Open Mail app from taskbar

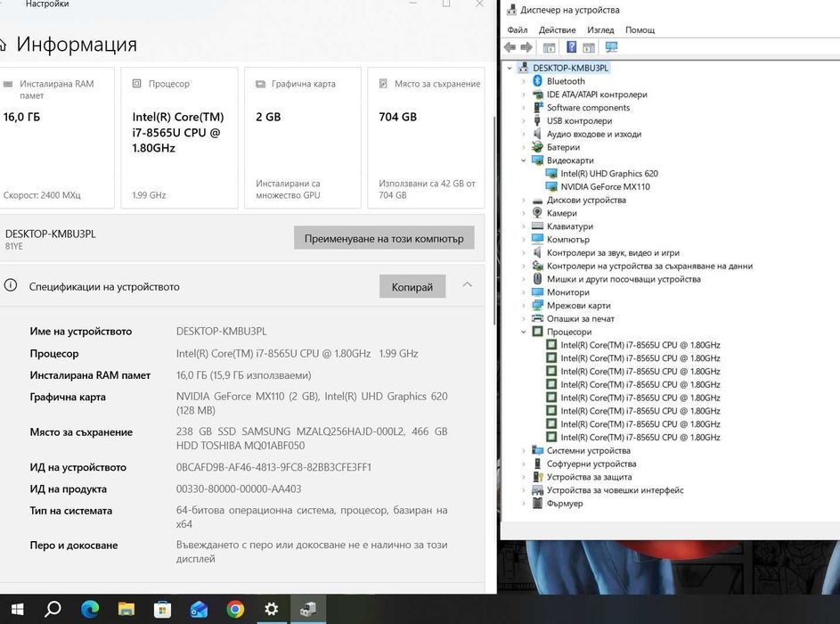(x=199, y=609)
